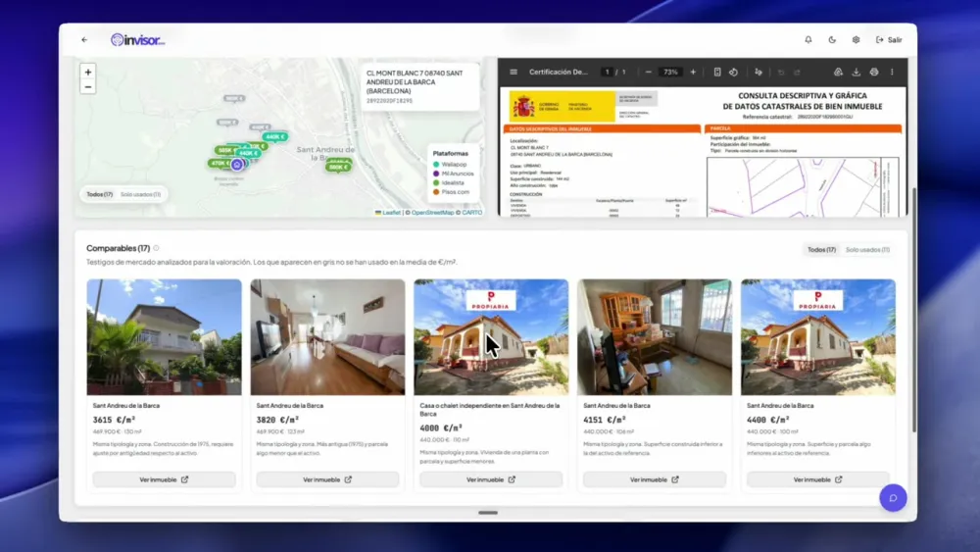The image size is (980, 552).
Task: Zoom in on the map with plus
Action: coord(88,72)
